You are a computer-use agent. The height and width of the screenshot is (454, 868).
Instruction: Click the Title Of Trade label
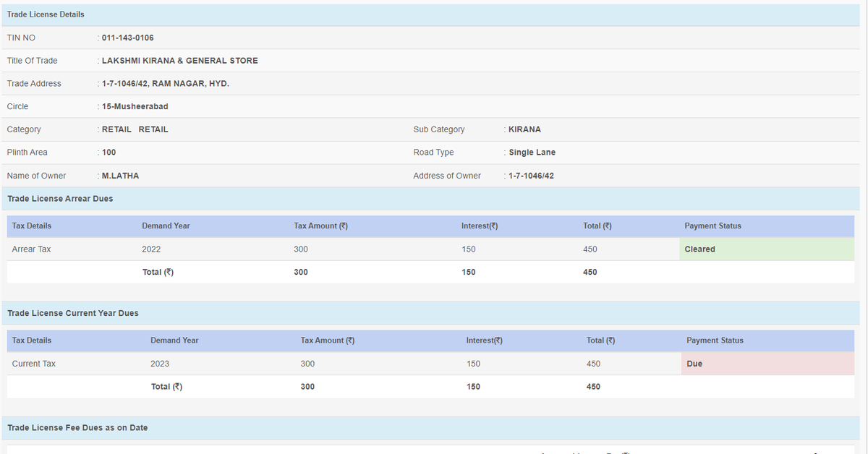coord(32,61)
